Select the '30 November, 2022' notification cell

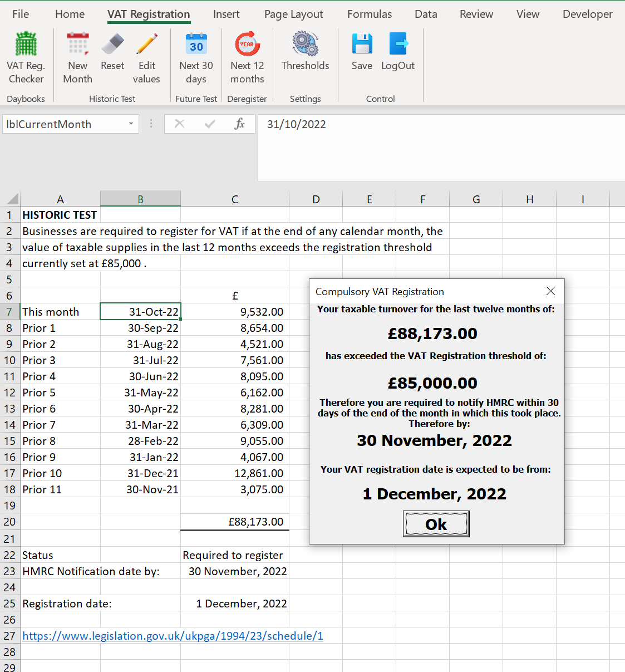click(x=235, y=571)
